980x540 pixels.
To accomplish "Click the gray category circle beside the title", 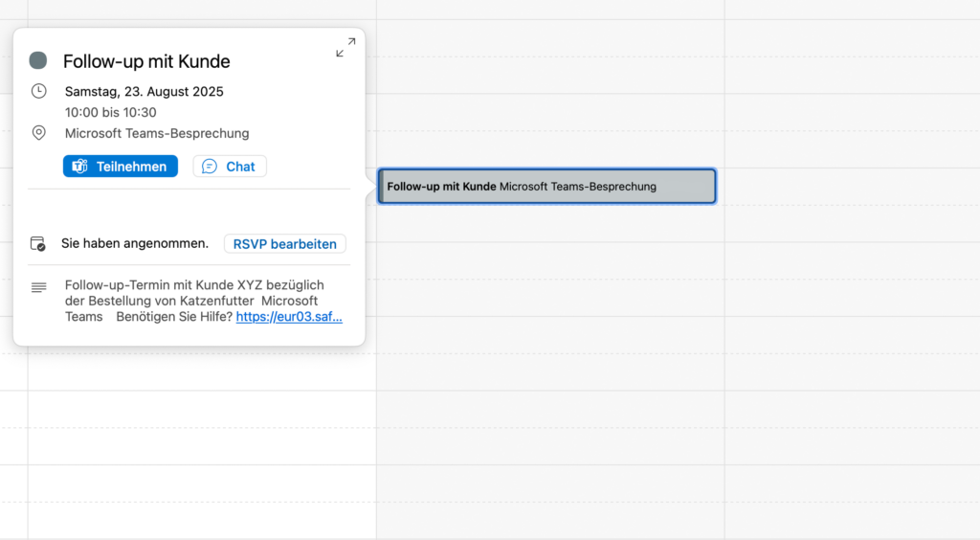I will click(38, 60).
